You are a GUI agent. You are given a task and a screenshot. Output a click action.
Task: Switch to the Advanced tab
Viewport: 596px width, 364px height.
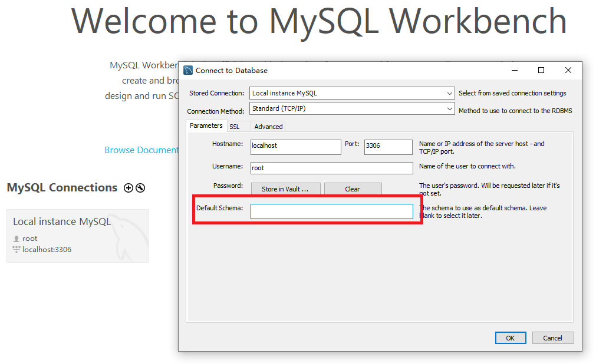268,127
